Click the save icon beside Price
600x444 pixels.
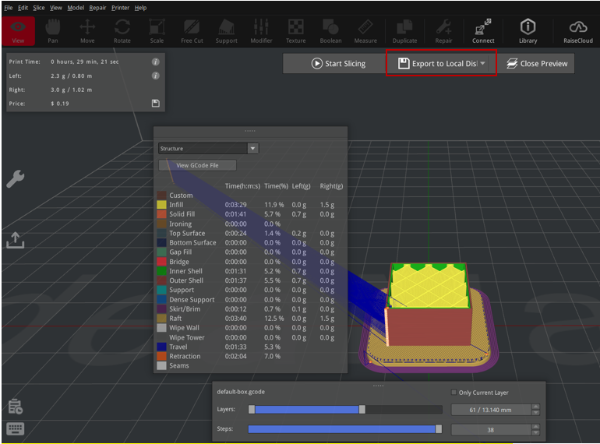point(156,103)
